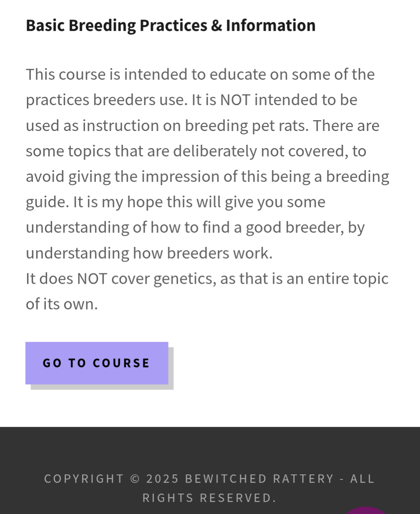Viewport: 420px width, 514px height.
Task: Click Bewitched Rattery in the footer
Action: (x=259, y=479)
